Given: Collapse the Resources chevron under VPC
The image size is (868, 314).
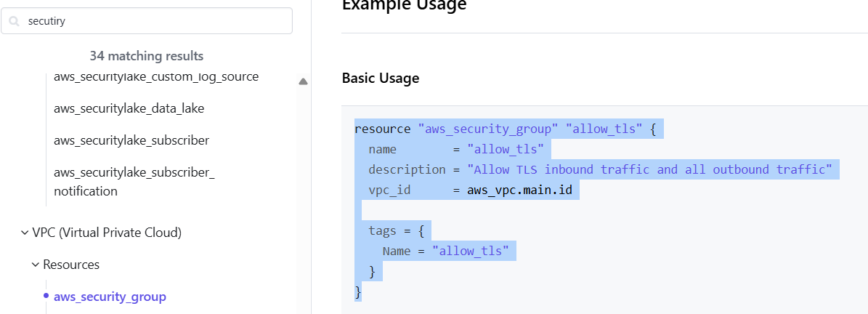Looking at the screenshot, I should pyautogui.click(x=36, y=265).
